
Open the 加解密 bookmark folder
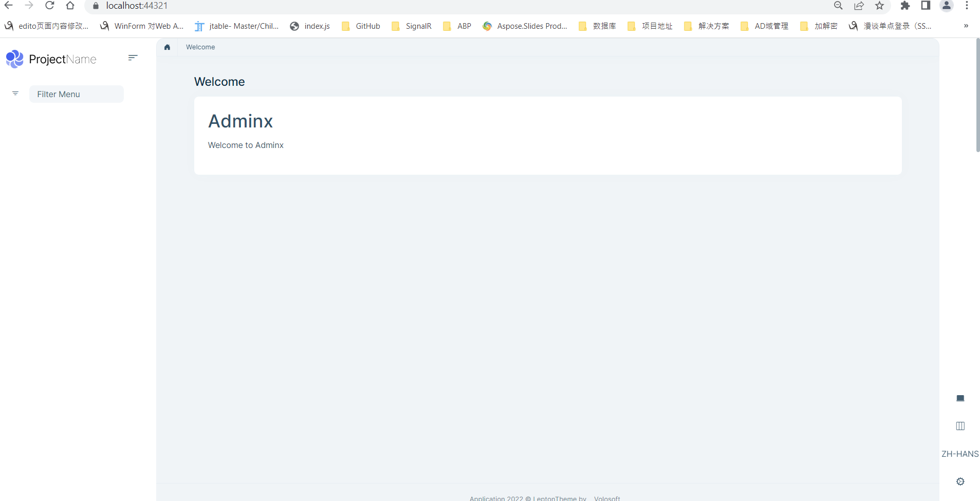click(x=819, y=26)
